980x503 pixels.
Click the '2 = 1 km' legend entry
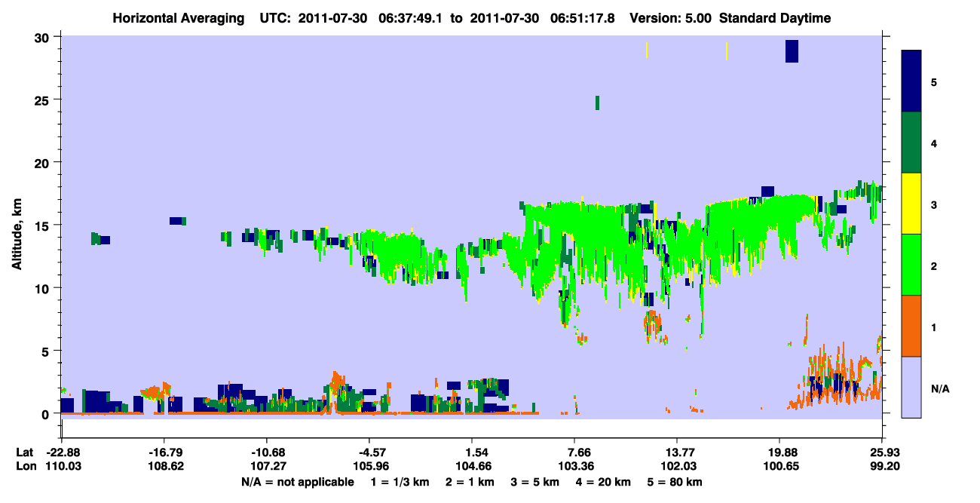click(x=469, y=481)
